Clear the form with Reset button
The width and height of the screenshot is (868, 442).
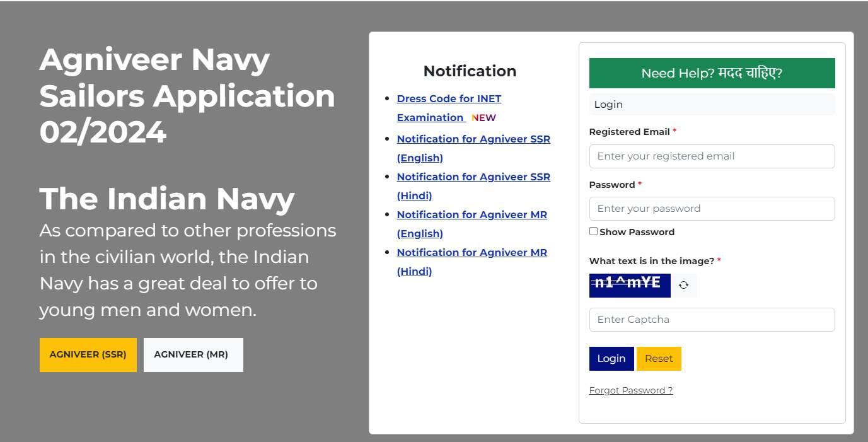point(659,359)
